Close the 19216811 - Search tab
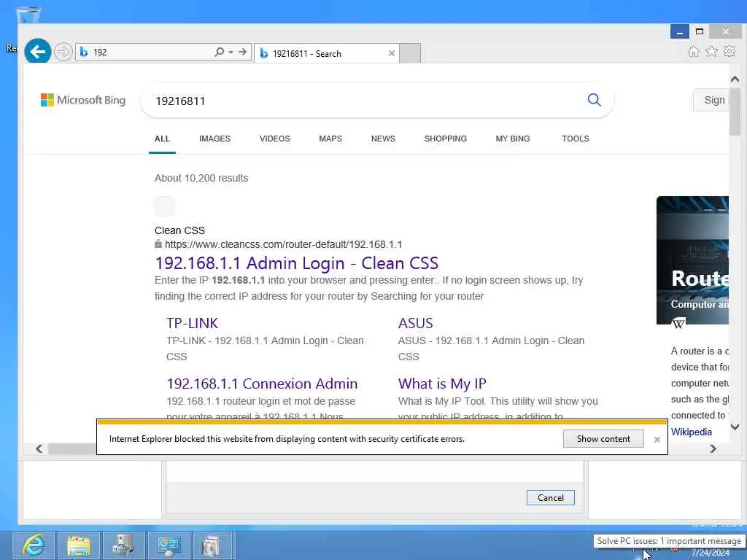 coord(392,53)
